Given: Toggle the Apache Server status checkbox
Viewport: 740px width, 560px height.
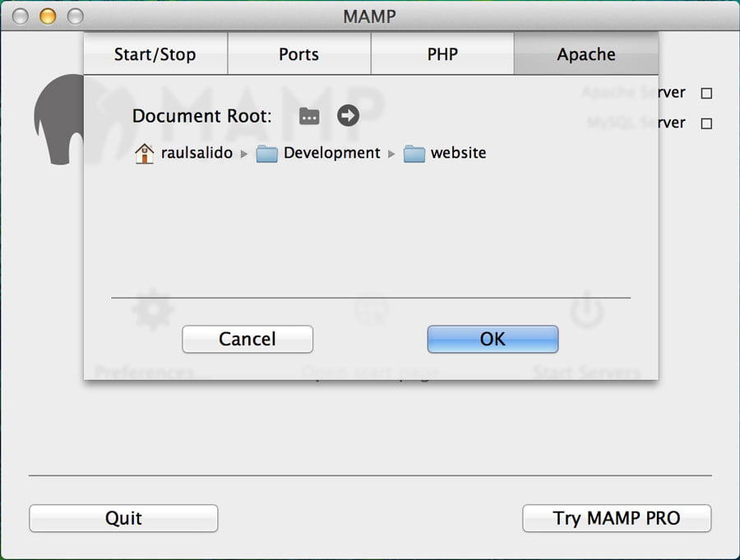Looking at the screenshot, I should click(x=706, y=93).
